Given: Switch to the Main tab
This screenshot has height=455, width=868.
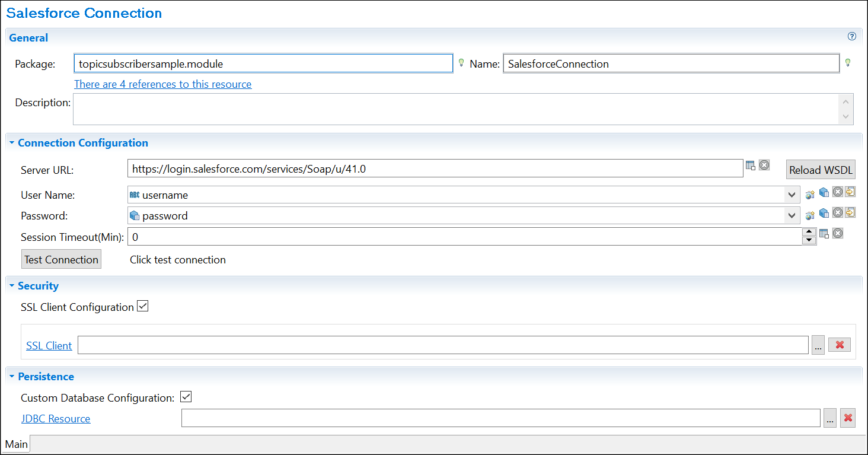Looking at the screenshot, I should coord(16,444).
